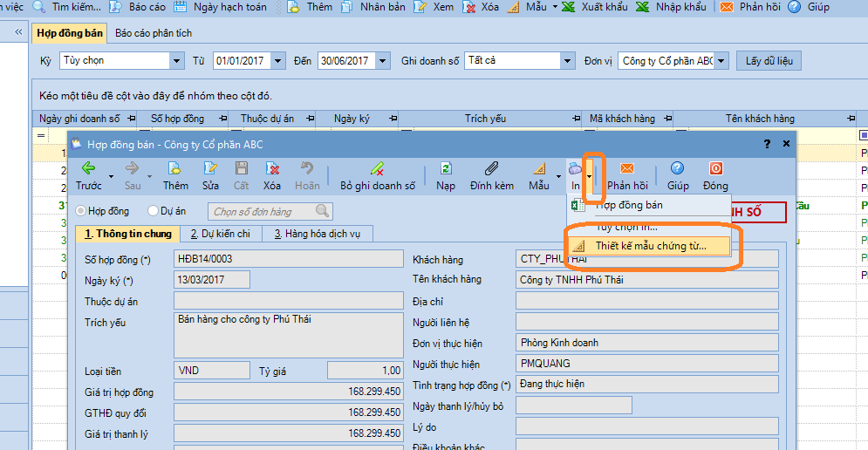Click Tìm kiếm in main toolbar

point(67,7)
